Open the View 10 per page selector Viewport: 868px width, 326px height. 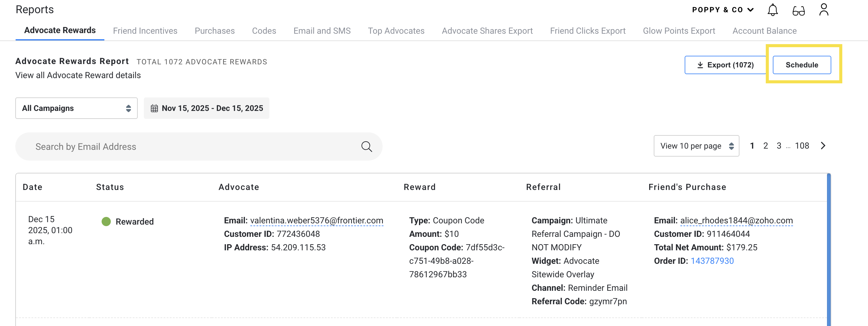[x=696, y=146]
